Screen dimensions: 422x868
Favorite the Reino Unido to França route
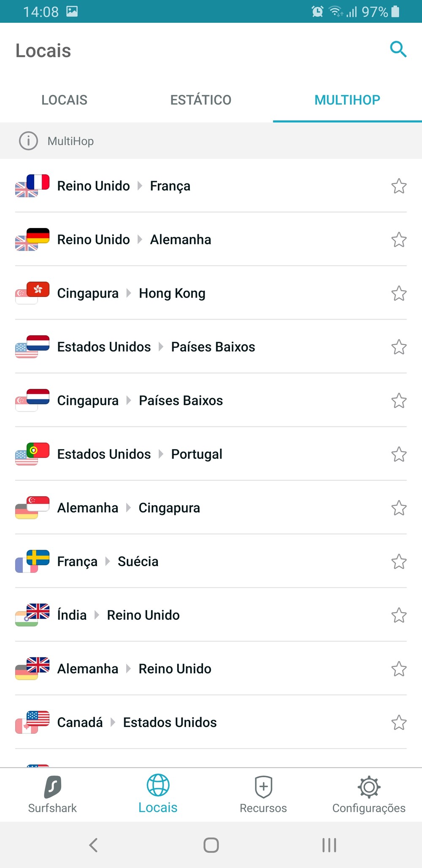pyautogui.click(x=399, y=186)
